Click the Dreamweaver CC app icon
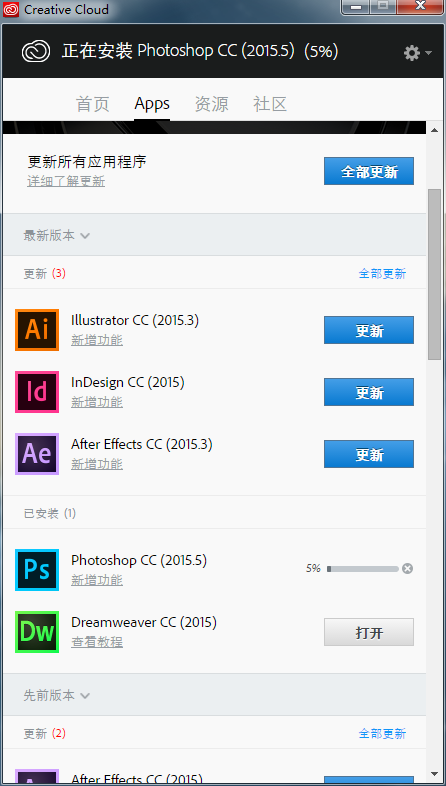446x786 pixels. point(37,632)
